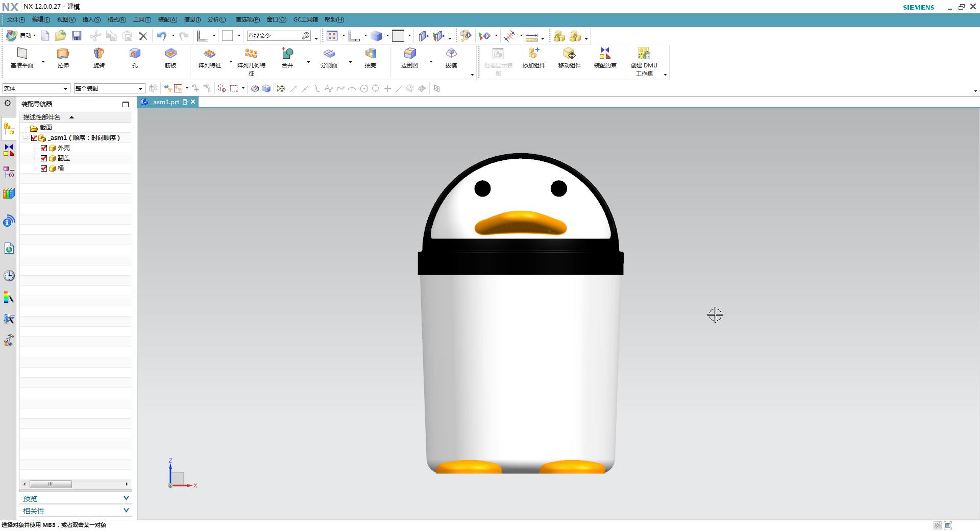The width and height of the screenshot is (980, 531).
Task: Uncheck the 翻盖 component checkbox
Action: click(44, 158)
